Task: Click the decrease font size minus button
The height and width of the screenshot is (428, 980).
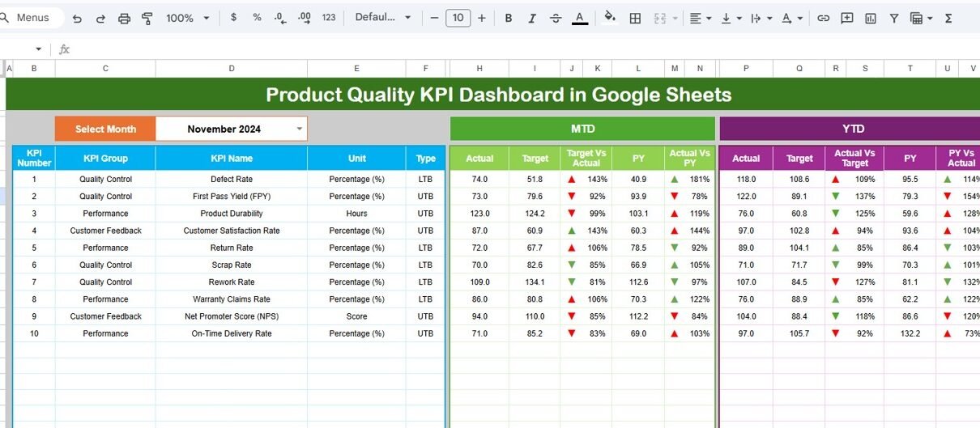Action: tap(435, 18)
